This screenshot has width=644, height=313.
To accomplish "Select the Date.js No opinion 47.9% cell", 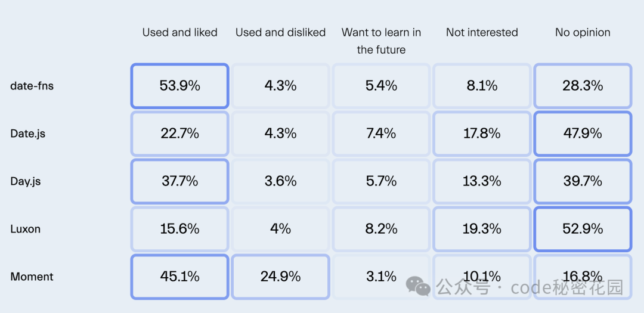I will pyautogui.click(x=583, y=134).
